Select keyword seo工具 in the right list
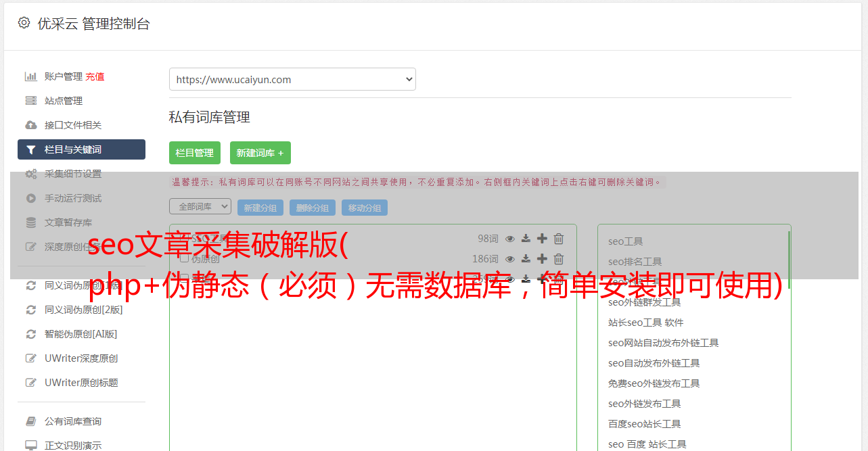The height and width of the screenshot is (451, 868). click(626, 241)
